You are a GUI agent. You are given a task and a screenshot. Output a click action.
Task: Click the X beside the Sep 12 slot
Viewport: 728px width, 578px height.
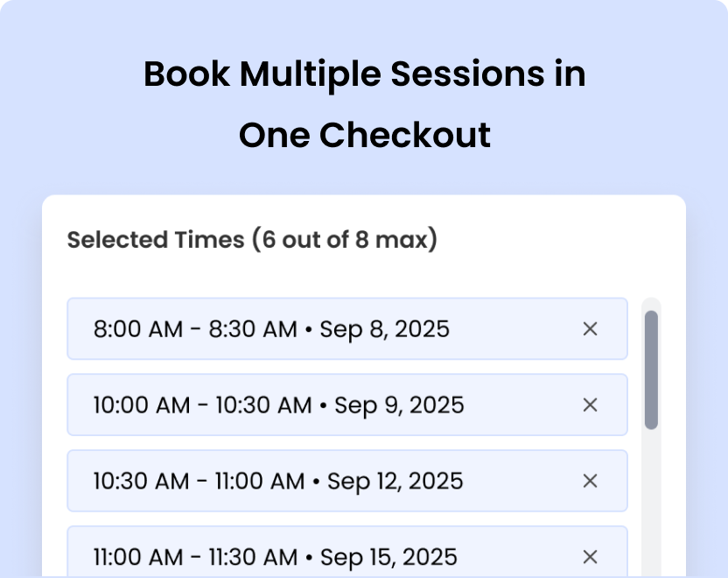tap(590, 481)
